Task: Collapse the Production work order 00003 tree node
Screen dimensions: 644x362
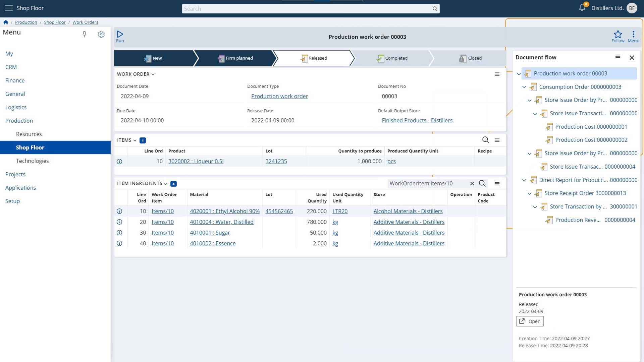Action: 519,74
